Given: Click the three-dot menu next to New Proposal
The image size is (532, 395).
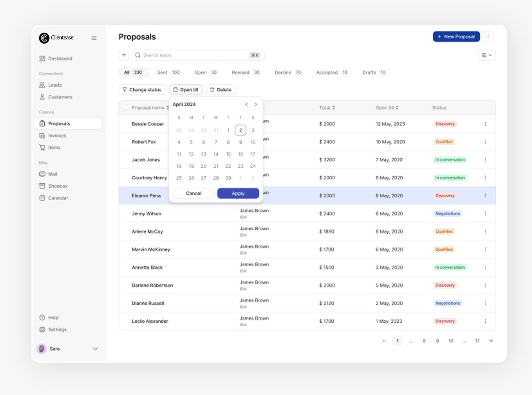Looking at the screenshot, I should tap(488, 37).
